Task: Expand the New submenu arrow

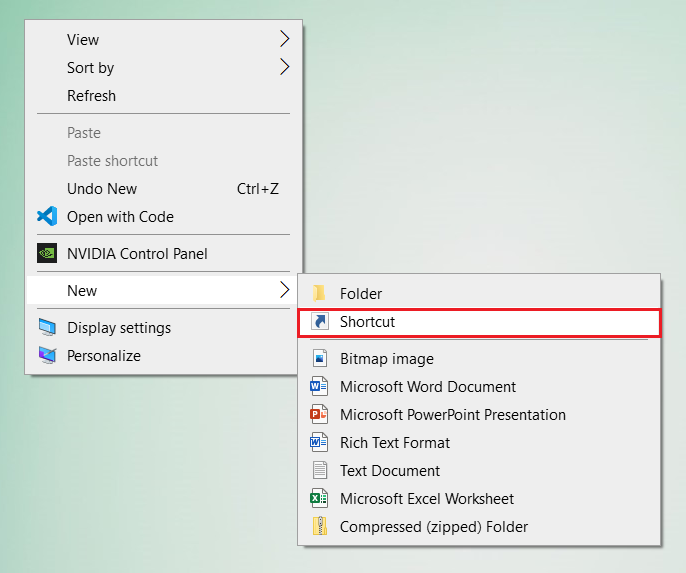Action: 284,290
